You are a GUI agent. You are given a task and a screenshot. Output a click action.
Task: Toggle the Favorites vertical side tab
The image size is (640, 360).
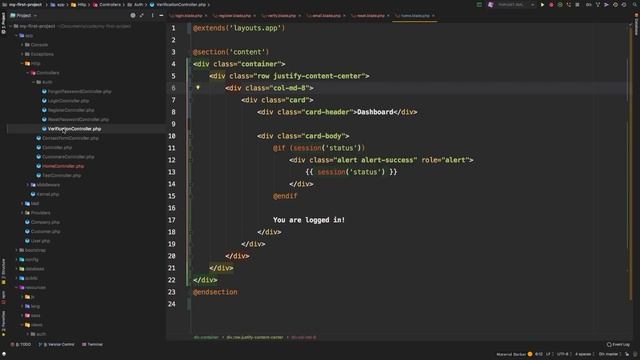(x=3, y=323)
